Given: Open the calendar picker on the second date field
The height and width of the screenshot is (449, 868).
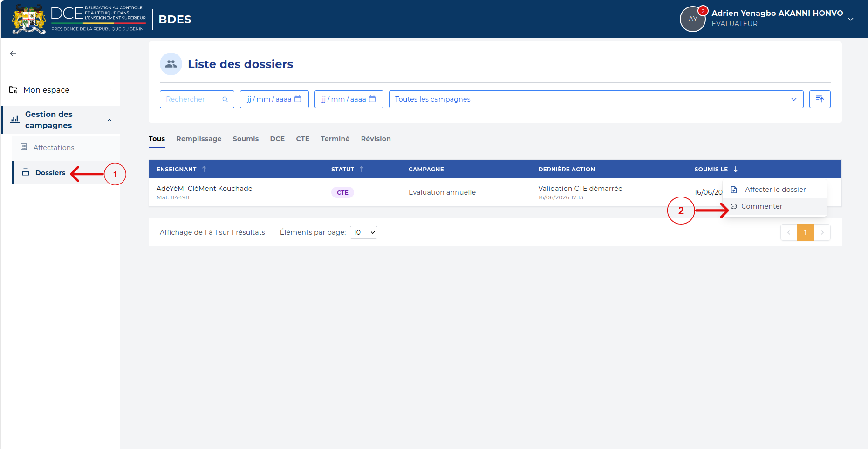Looking at the screenshot, I should tap(372, 99).
